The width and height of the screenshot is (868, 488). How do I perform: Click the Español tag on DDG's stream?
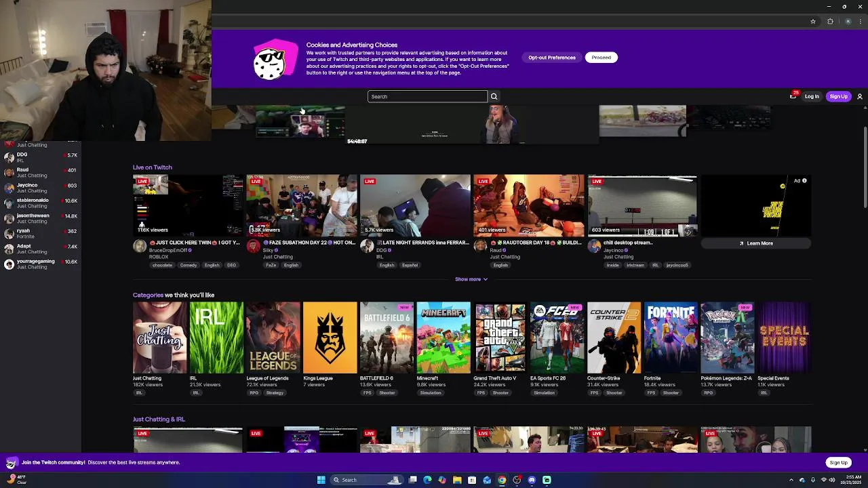[410, 265]
